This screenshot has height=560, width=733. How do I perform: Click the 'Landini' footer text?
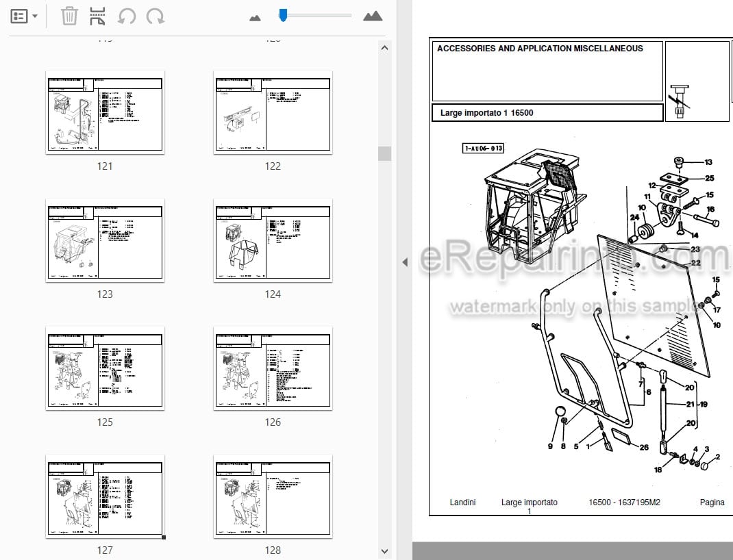click(462, 502)
